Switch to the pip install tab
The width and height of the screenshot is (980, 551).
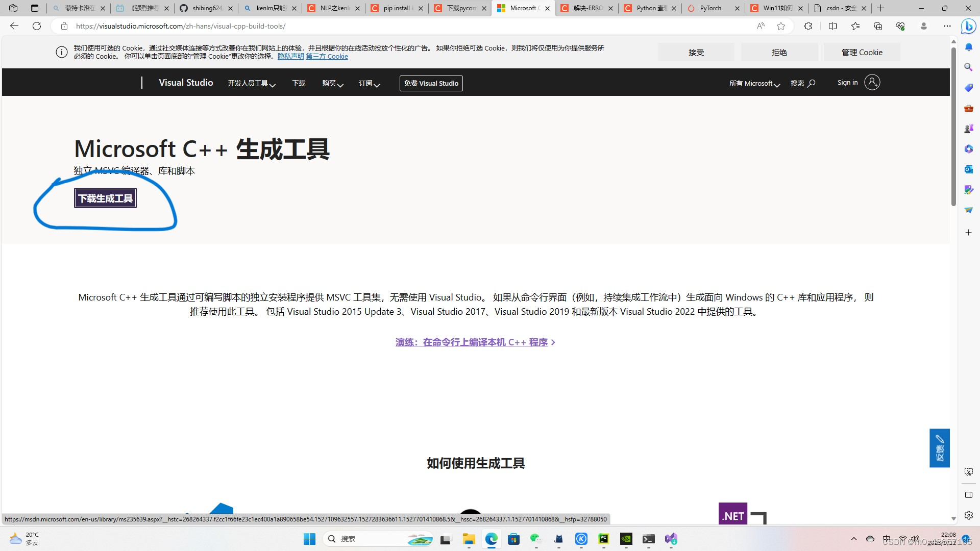coord(397,8)
